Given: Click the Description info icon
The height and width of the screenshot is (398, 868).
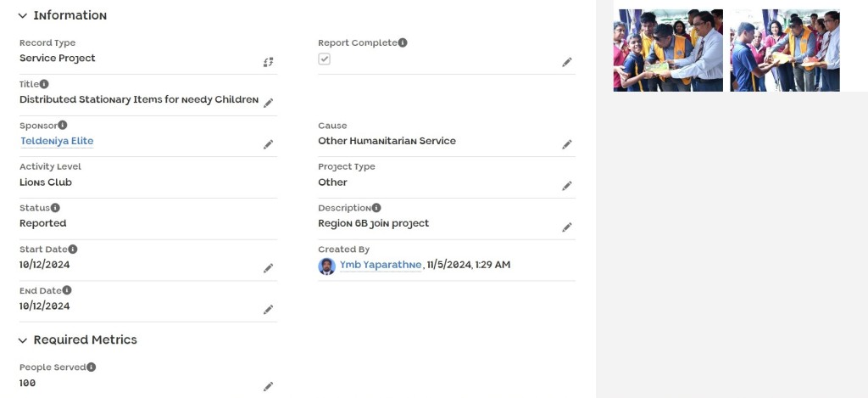Looking at the screenshot, I should pyautogui.click(x=376, y=208).
